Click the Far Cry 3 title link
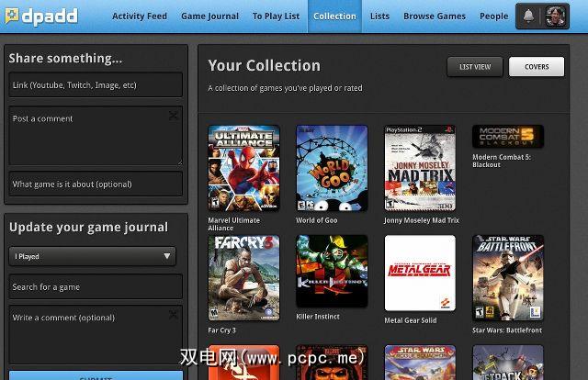The width and height of the screenshot is (588, 380). pos(221,330)
